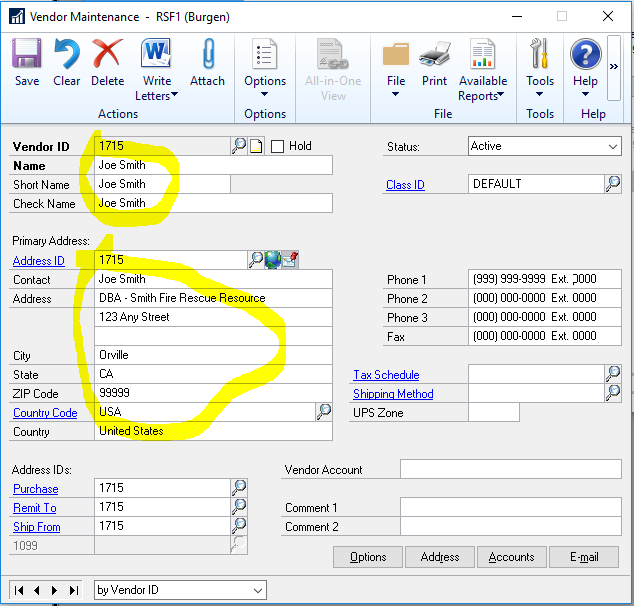This screenshot has height=606, width=634.
Task: Expand the Status dropdown
Action: pyautogui.click(x=612, y=146)
